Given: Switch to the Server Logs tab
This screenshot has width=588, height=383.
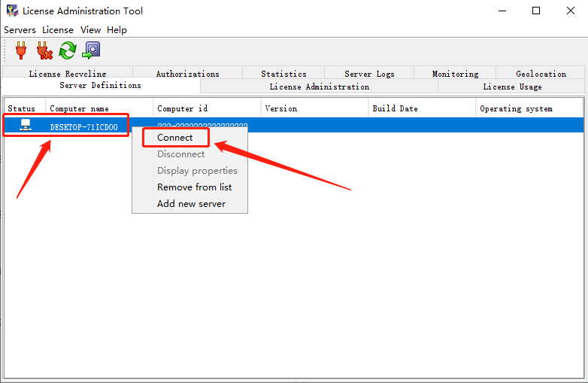Looking at the screenshot, I should 369,74.
